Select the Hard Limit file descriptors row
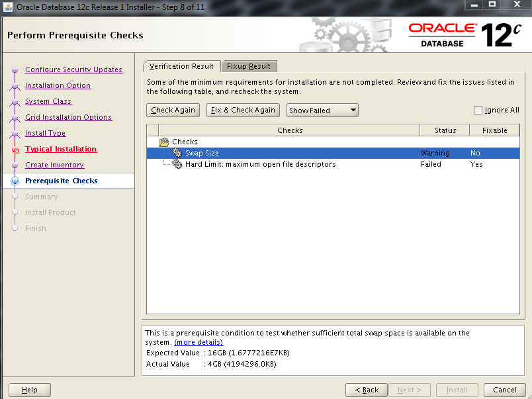The image size is (532, 399). pyautogui.click(x=260, y=164)
